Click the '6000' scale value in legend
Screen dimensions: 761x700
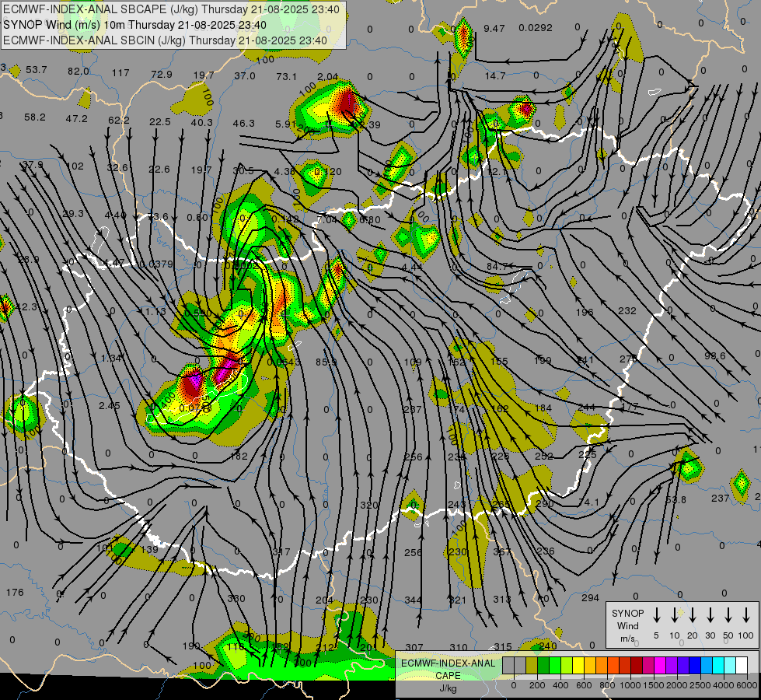coord(747,685)
